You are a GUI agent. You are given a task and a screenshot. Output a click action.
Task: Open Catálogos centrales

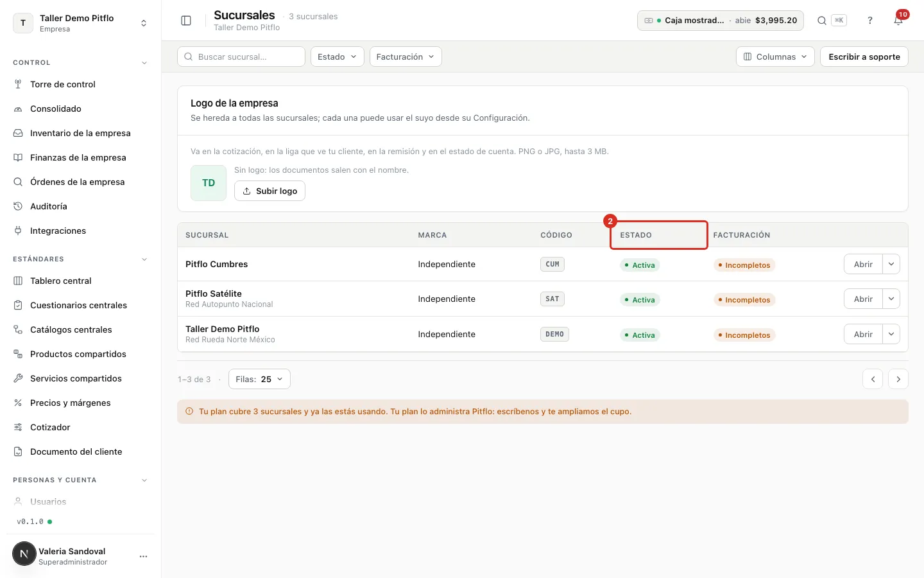(80, 329)
